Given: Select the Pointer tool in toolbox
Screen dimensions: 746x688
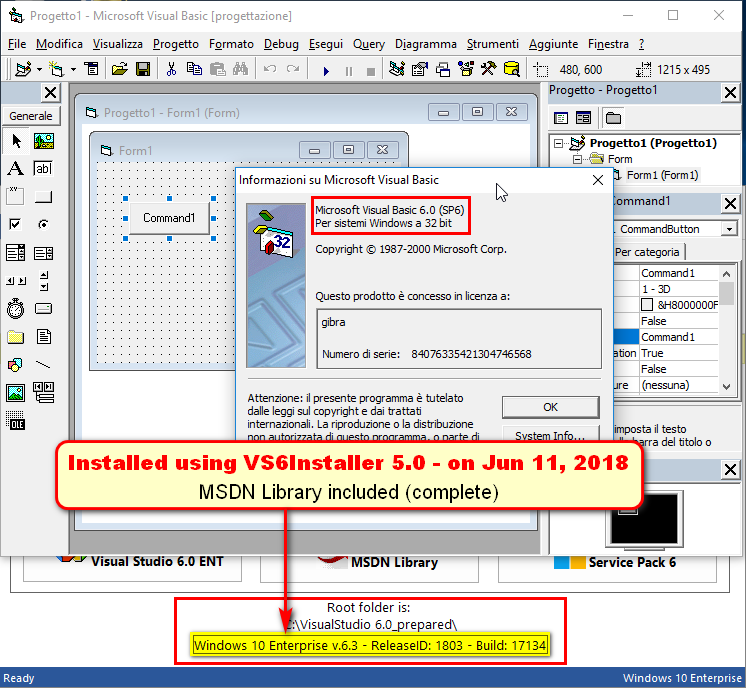Looking at the screenshot, I should click(16, 141).
